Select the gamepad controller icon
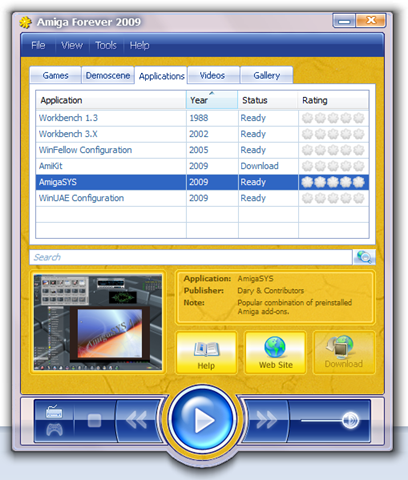The image size is (408, 480). tap(54, 429)
